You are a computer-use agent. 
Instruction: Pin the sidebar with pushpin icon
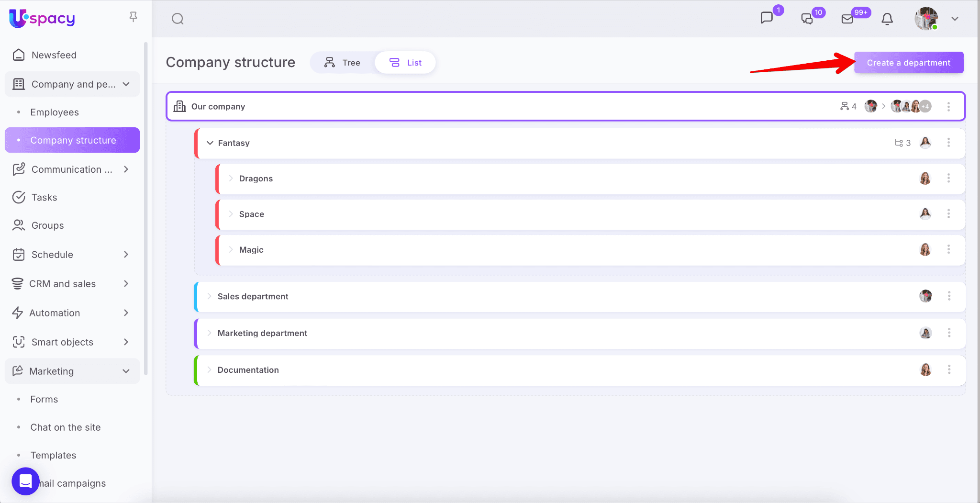point(134,17)
